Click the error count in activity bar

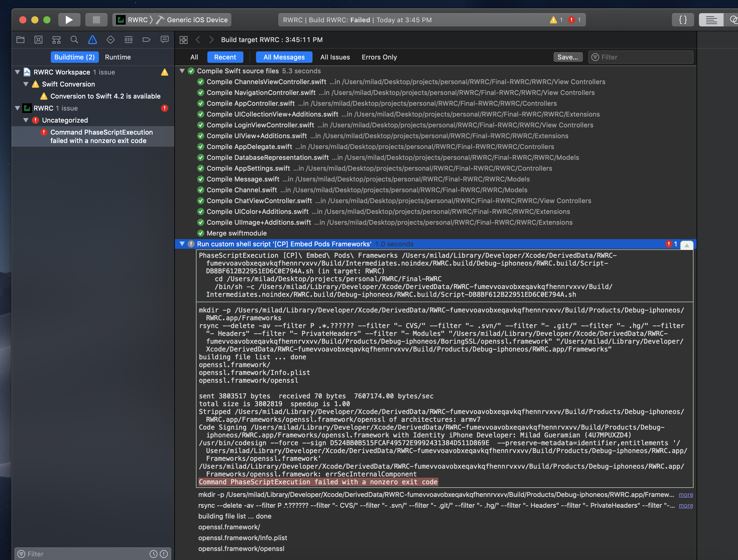point(575,20)
